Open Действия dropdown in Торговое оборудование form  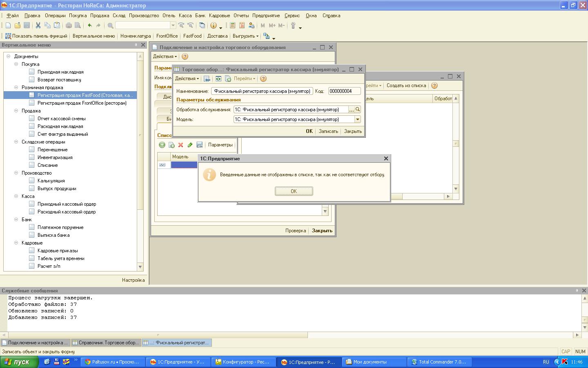tap(187, 79)
